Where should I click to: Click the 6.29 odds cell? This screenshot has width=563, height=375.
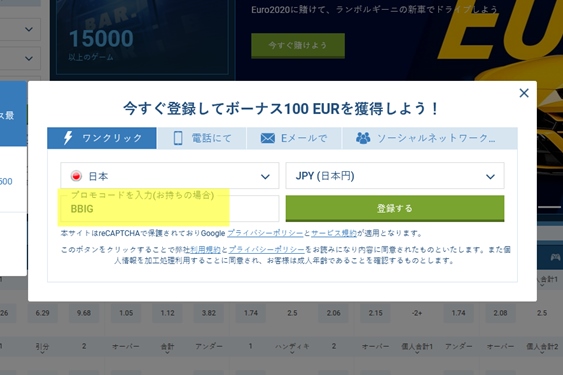coord(42,313)
